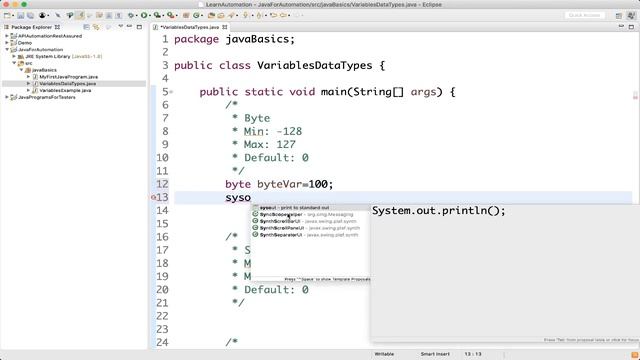Select the VariablesDataTypes.java editor tab
Screen dimensions: 640x360
pos(190,27)
